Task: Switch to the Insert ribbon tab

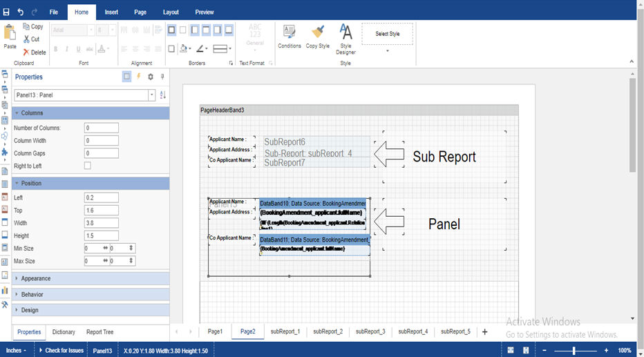Action: [111, 12]
